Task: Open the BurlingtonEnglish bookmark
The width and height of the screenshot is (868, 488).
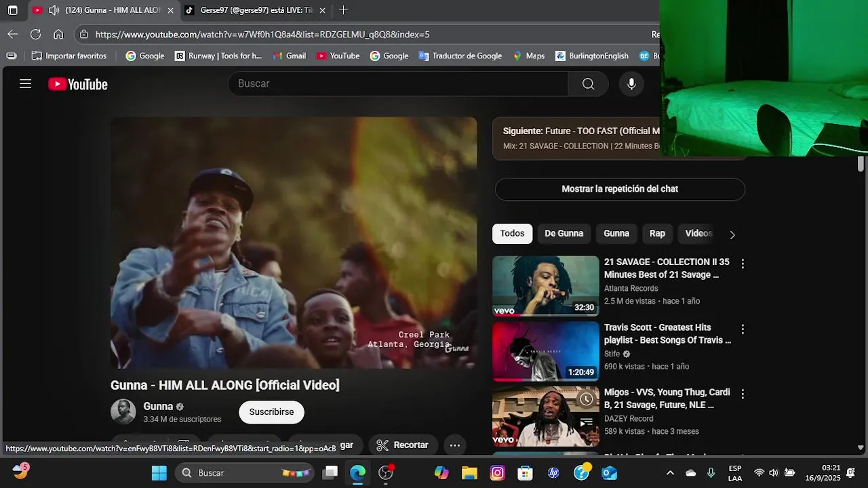Action: 592,56
